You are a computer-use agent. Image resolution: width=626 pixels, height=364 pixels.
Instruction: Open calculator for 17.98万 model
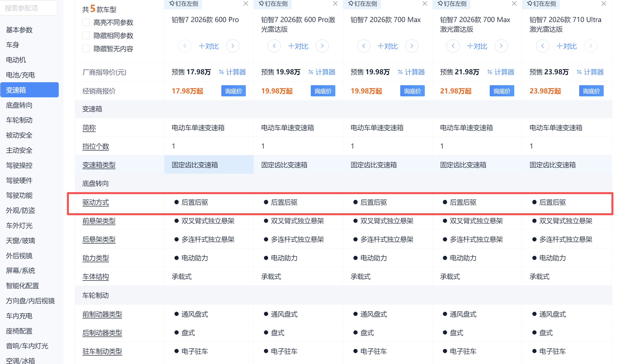click(232, 72)
